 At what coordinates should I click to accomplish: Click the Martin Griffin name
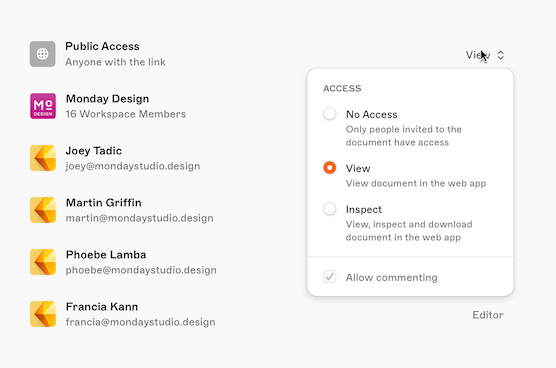(x=104, y=202)
